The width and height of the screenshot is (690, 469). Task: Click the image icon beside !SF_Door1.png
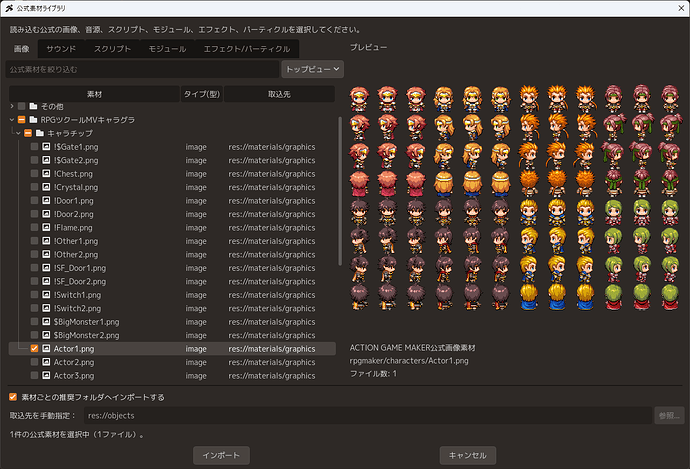coord(46,267)
